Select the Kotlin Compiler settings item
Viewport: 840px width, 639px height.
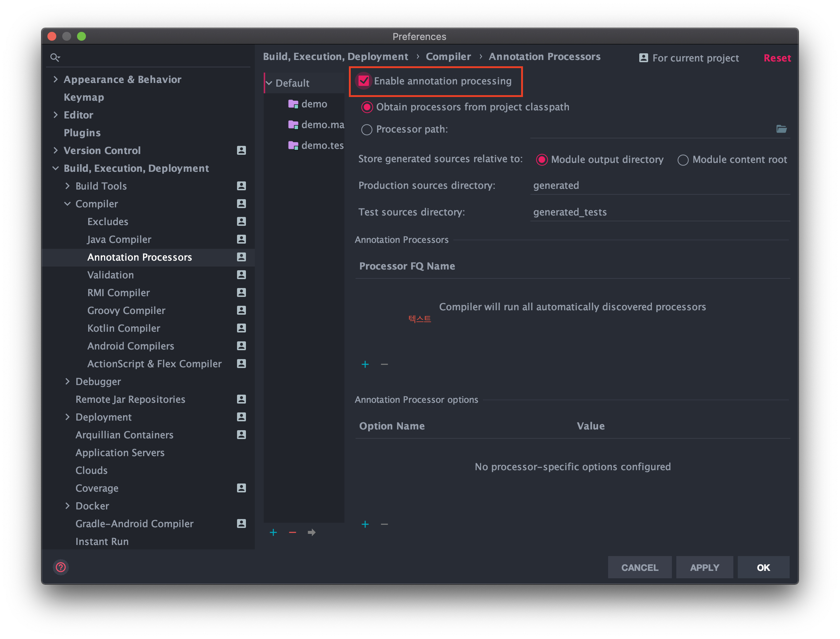point(124,328)
